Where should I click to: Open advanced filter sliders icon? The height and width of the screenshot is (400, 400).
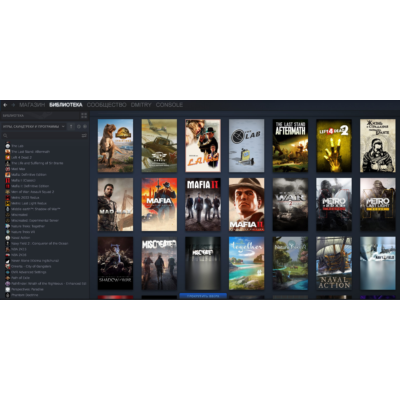tap(84, 136)
